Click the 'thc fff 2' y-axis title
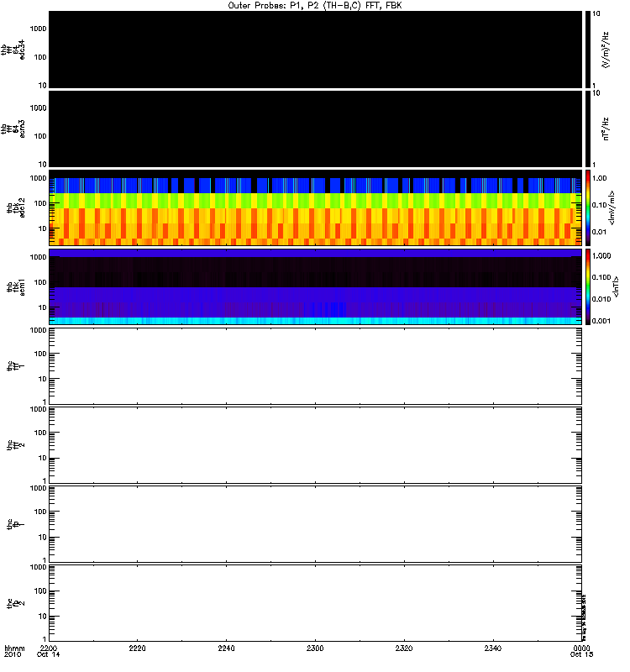The height and width of the screenshot is (672, 630). click(16, 445)
